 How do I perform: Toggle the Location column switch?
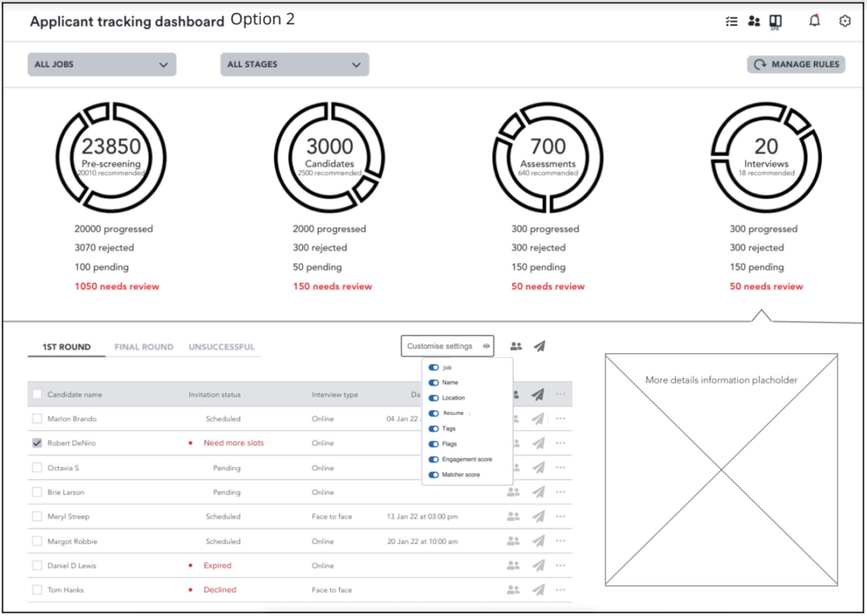coord(434,398)
